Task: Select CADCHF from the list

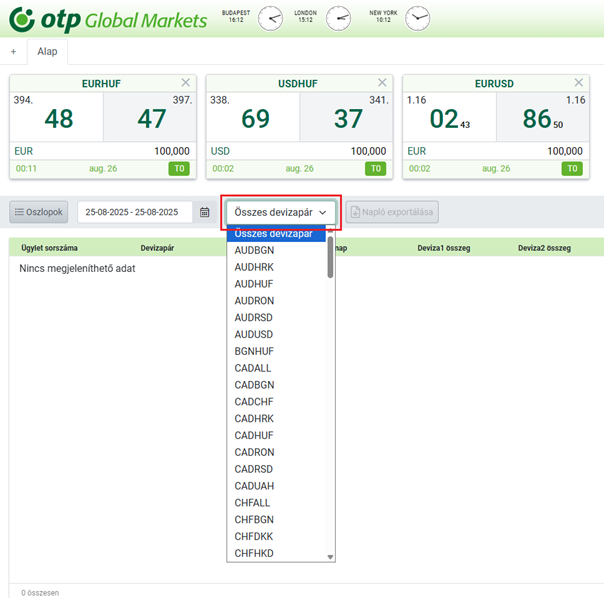Action: 276,402
